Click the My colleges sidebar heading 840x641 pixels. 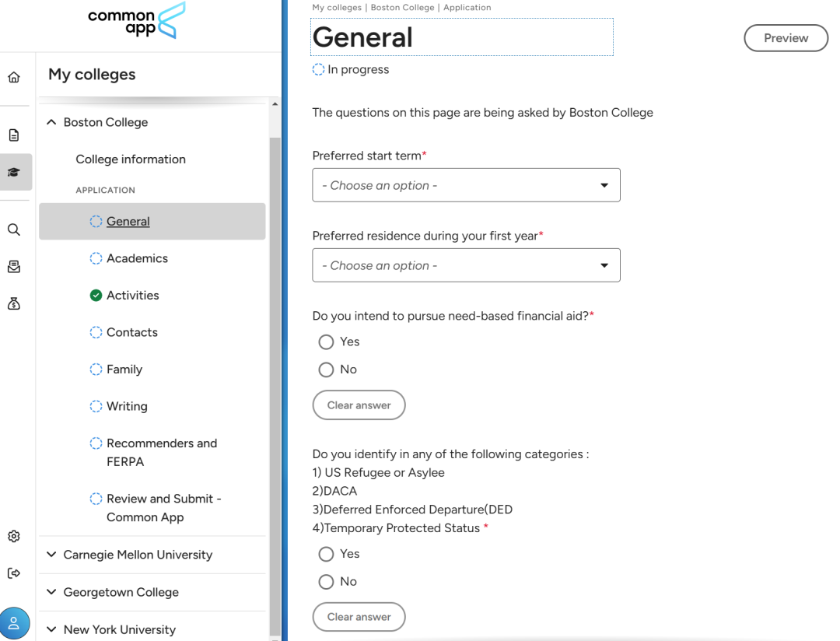[x=92, y=75]
